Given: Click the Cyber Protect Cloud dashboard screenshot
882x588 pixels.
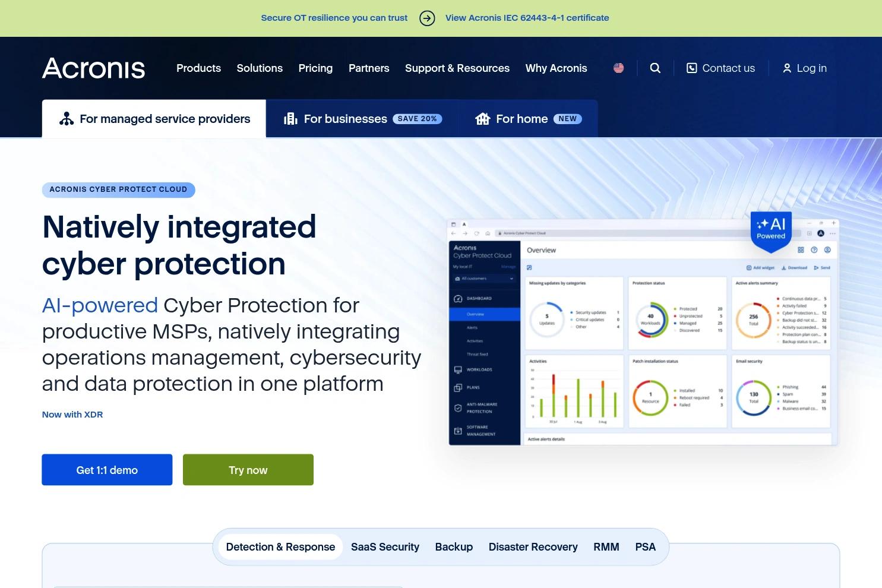Looking at the screenshot, I should (x=643, y=331).
